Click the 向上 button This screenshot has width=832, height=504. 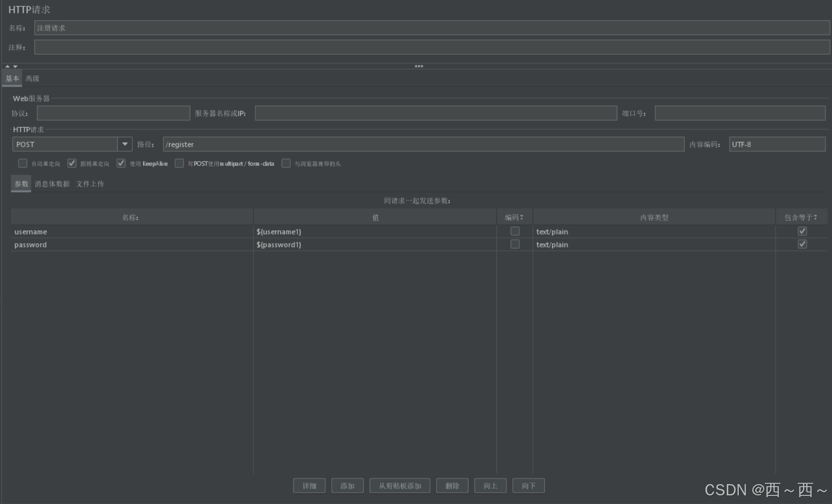[490, 486]
